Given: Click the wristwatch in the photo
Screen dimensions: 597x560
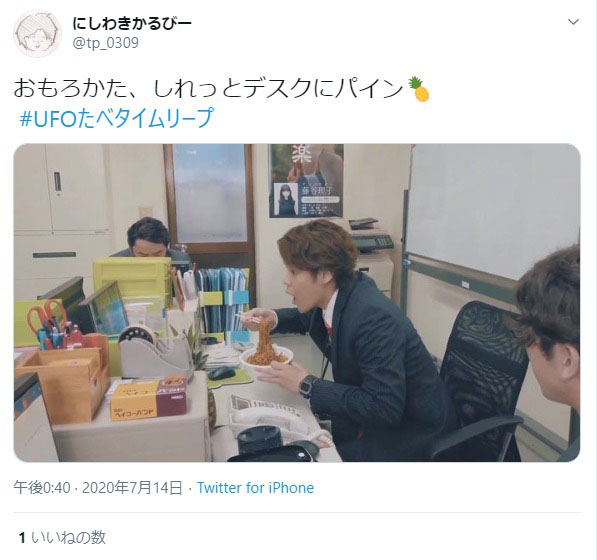Looking at the screenshot, I should pos(308,386).
